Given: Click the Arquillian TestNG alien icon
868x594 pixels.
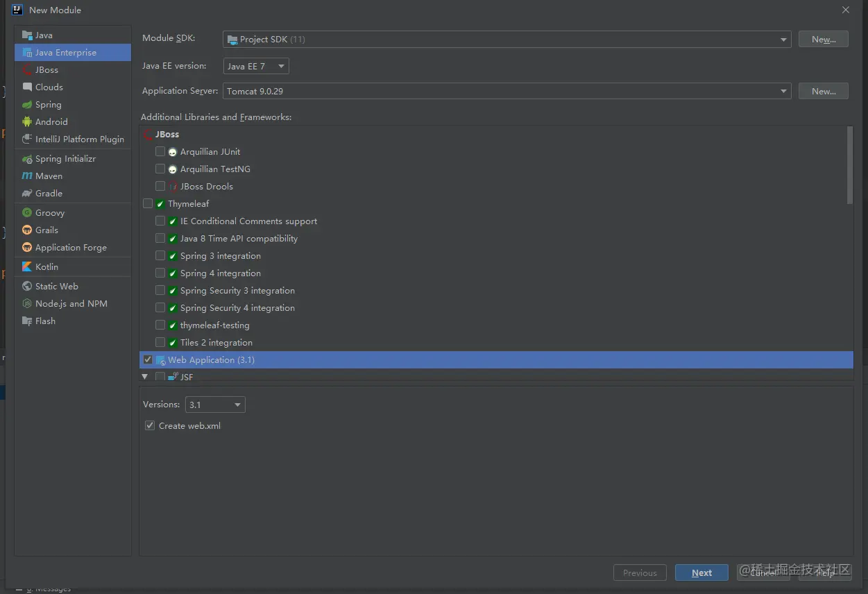Looking at the screenshot, I should pos(173,169).
